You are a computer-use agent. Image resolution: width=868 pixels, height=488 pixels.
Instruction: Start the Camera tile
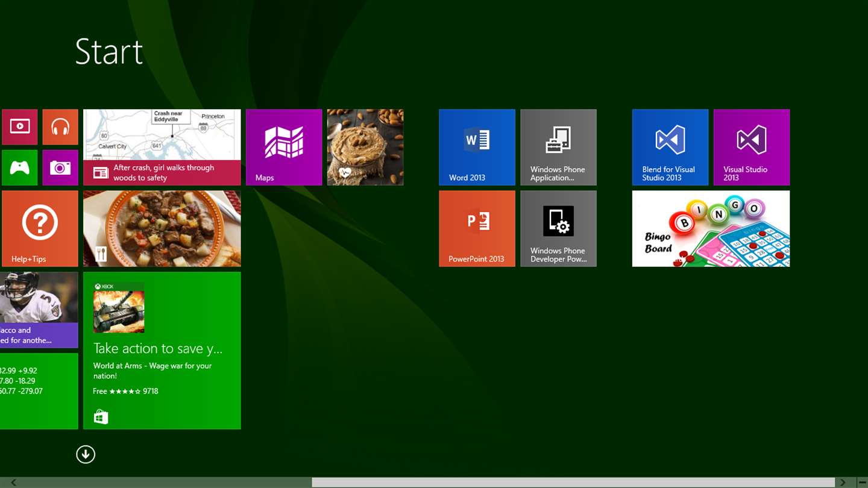point(60,167)
